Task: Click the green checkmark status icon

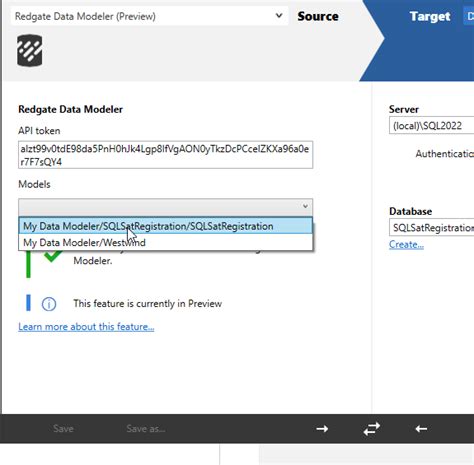Action: [53, 256]
